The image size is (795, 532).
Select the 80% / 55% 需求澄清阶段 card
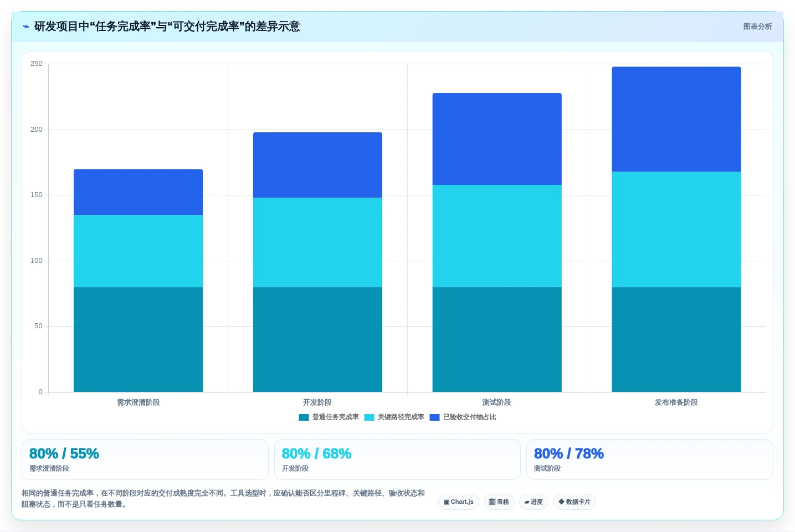tap(145, 459)
